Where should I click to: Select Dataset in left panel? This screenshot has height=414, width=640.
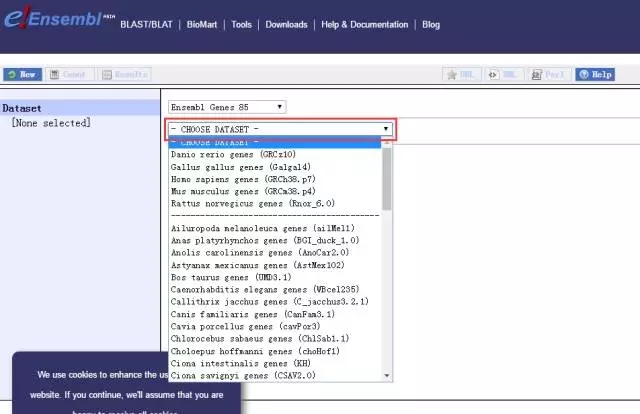80,108
